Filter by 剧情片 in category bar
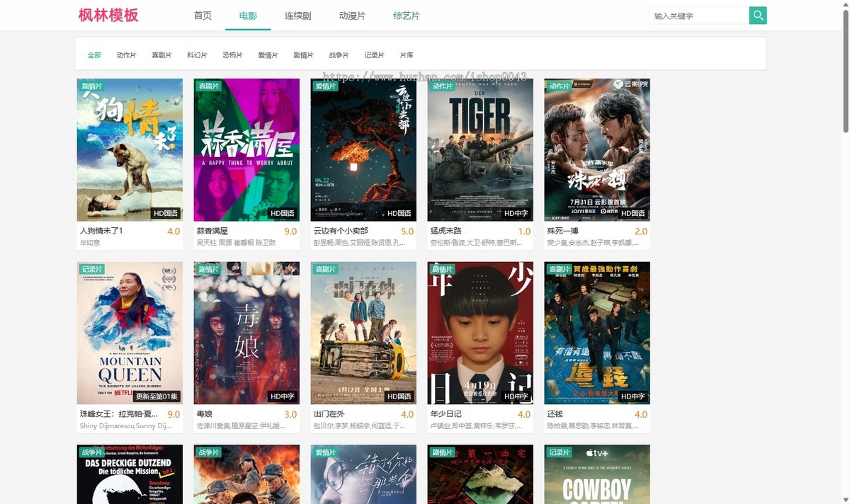This screenshot has height=504, width=850. 303,55
